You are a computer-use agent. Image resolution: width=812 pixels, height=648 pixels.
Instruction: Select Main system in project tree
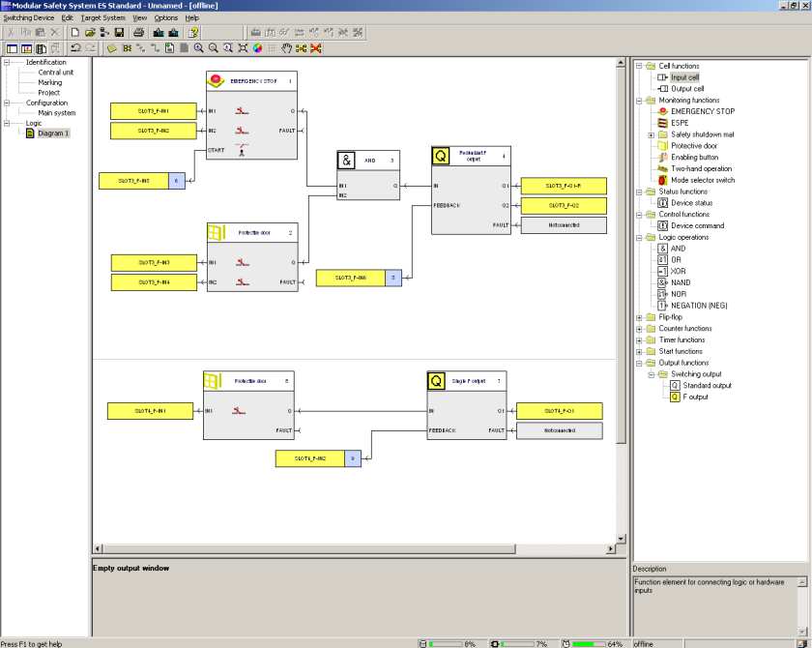(56, 113)
